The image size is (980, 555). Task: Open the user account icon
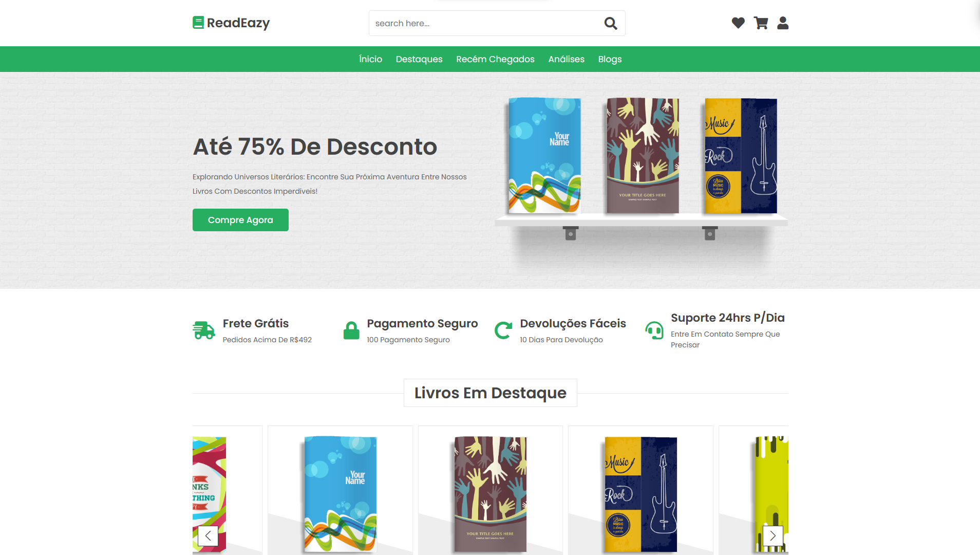point(783,23)
